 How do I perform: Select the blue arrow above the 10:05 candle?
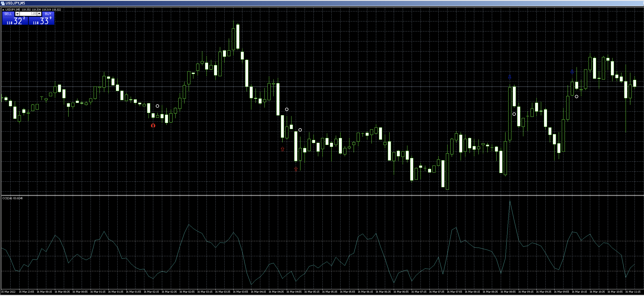coord(572,72)
